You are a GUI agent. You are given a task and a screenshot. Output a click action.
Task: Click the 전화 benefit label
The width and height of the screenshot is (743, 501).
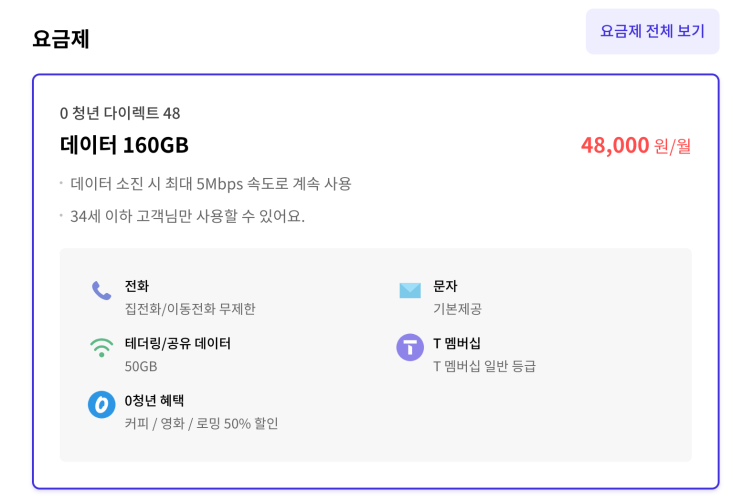tap(137, 286)
